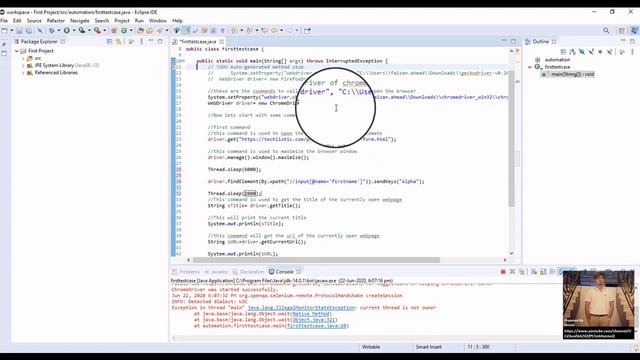The height and width of the screenshot is (360, 640).
Task: Switch to the Problems tab
Action: [186, 272]
